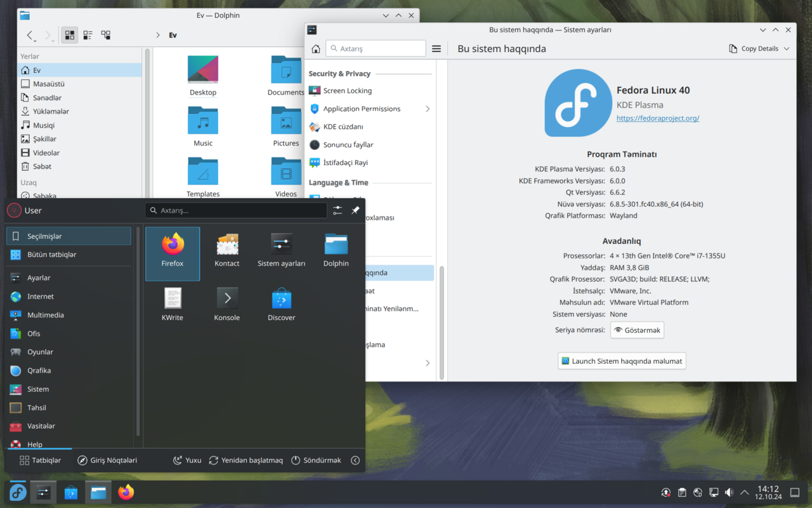Viewport: 812px width, 508px height.
Task: Switch to Tətbiqlər tab in launcher
Action: tap(40, 460)
